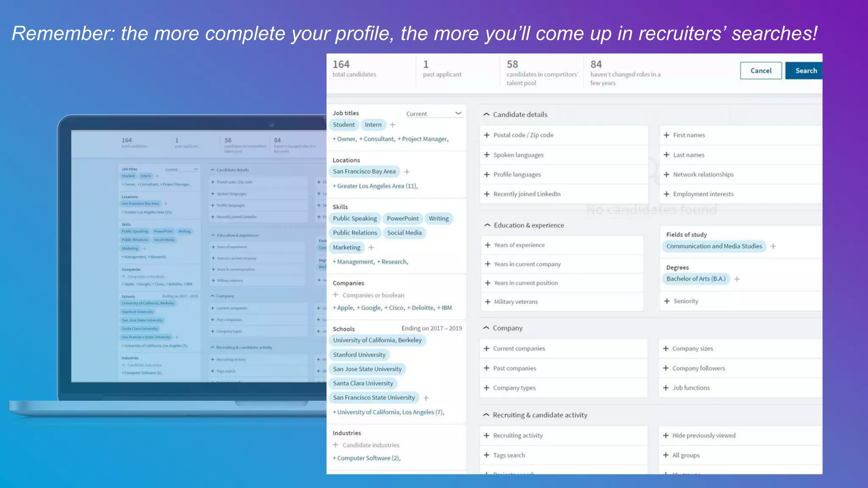Open the Current job titles dropdown
This screenshot has height=488, width=868.
pyautogui.click(x=434, y=114)
